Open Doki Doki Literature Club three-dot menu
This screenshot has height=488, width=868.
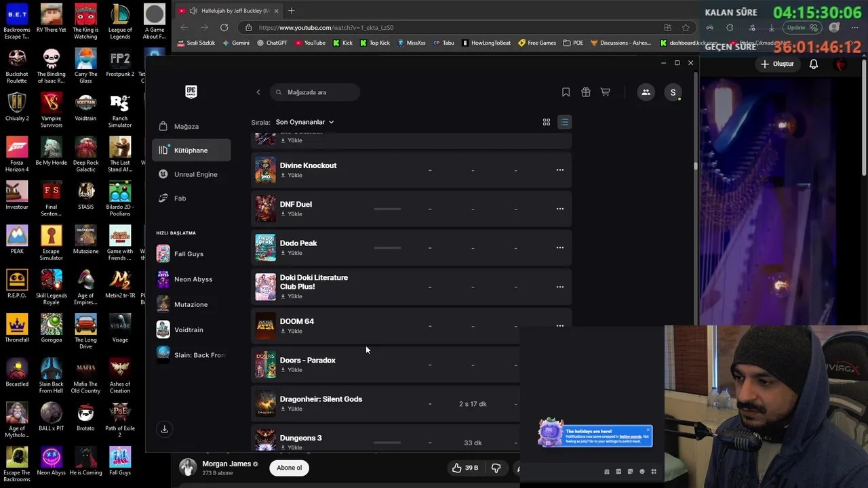(560, 287)
